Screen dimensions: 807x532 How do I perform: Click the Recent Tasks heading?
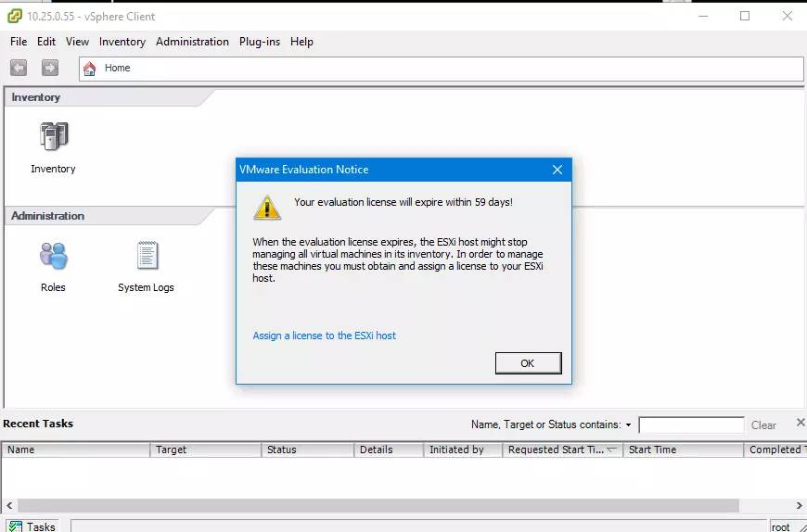click(38, 424)
